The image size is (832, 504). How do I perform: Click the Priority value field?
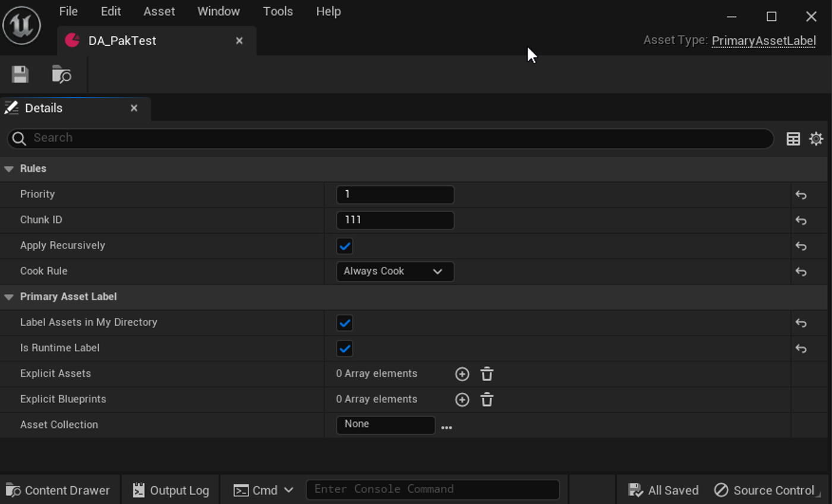coord(395,194)
